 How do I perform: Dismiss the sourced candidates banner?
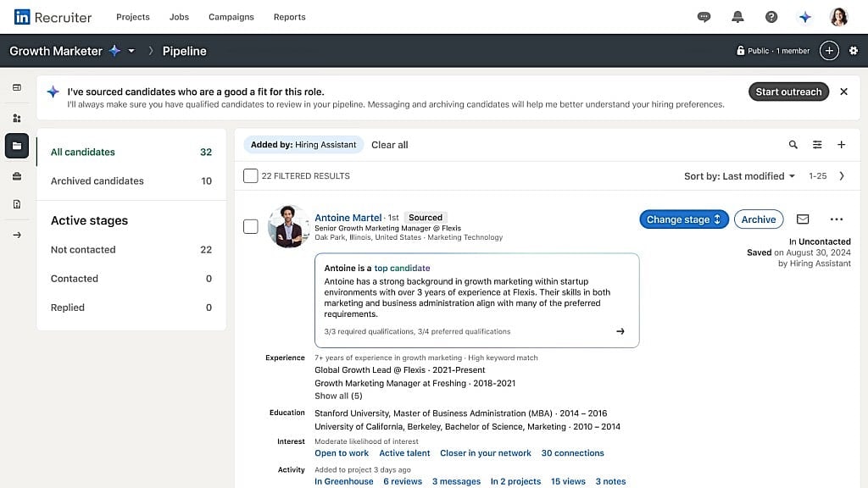click(843, 91)
